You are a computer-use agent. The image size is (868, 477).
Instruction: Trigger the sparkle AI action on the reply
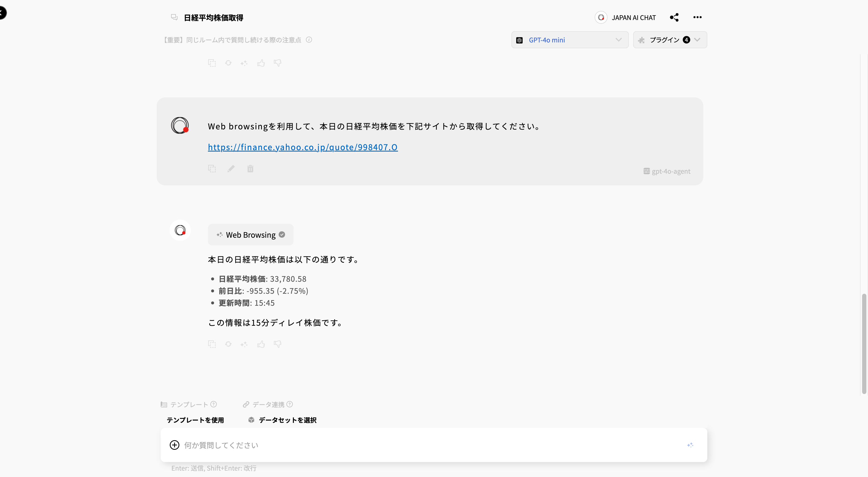click(244, 344)
